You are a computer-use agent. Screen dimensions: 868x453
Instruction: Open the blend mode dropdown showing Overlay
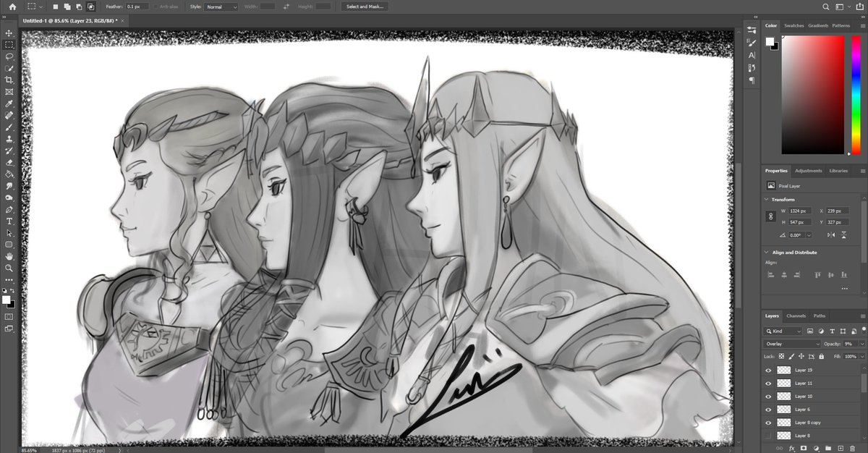point(793,344)
